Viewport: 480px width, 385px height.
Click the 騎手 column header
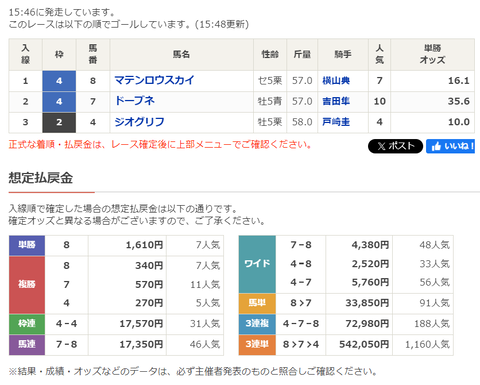[x=343, y=54]
